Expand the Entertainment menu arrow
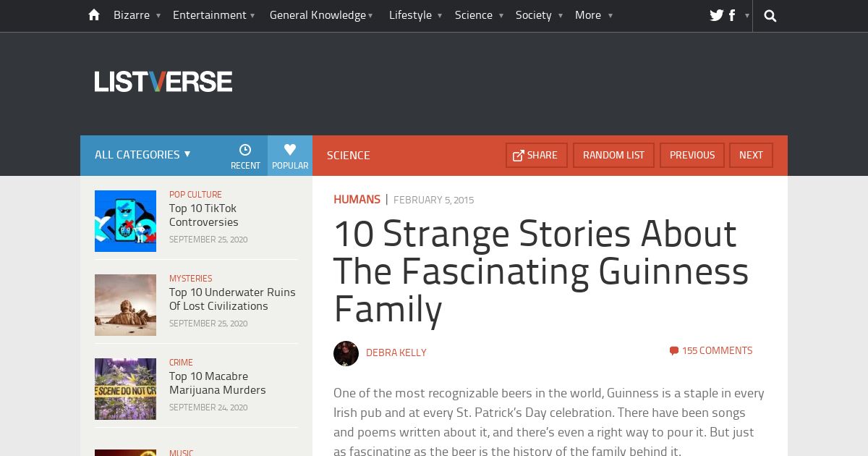This screenshot has width=868, height=456. 252,16
